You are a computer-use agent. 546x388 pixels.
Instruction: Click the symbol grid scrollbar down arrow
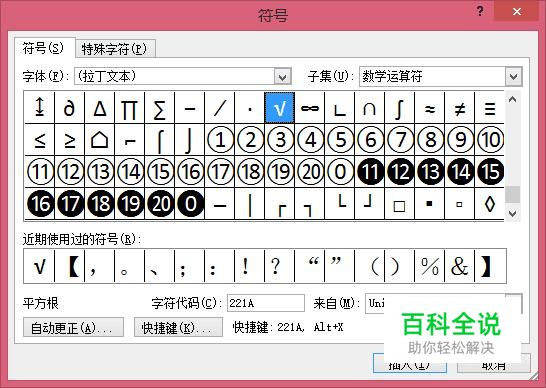pos(512,213)
